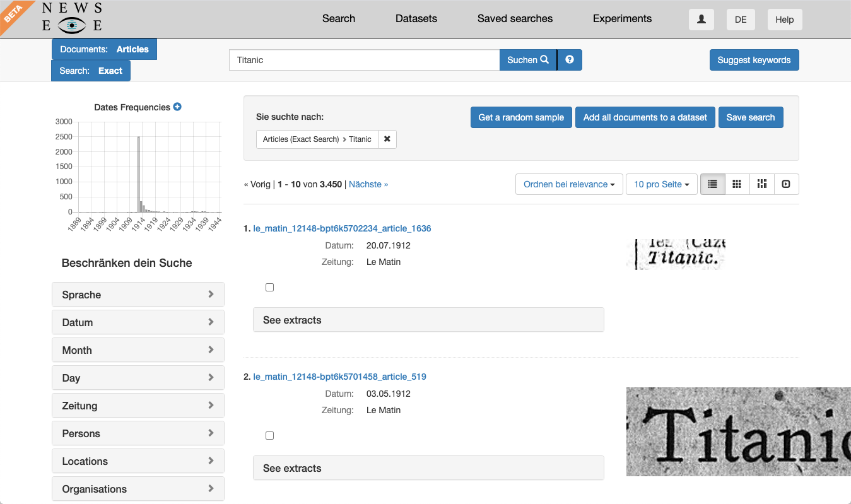Toggle the Documents: Articles button

pos(104,49)
